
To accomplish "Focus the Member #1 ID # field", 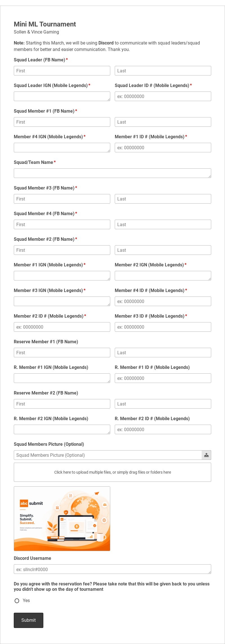I will coord(163,148).
